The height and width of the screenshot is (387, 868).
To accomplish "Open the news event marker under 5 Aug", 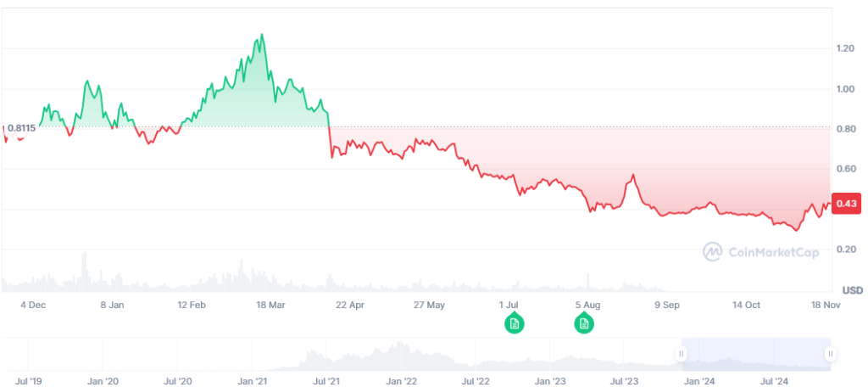I will click(x=583, y=322).
